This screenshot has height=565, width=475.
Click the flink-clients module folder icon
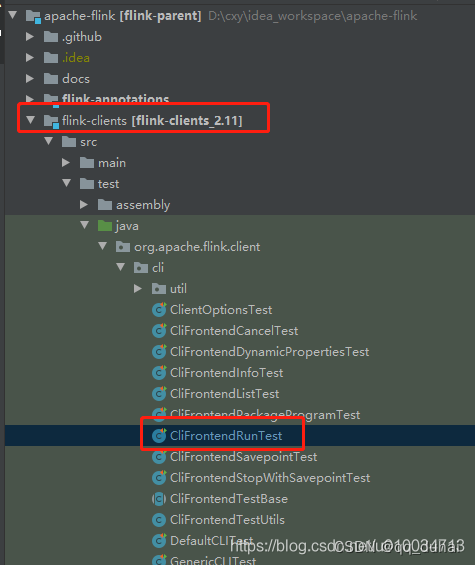point(51,121)
